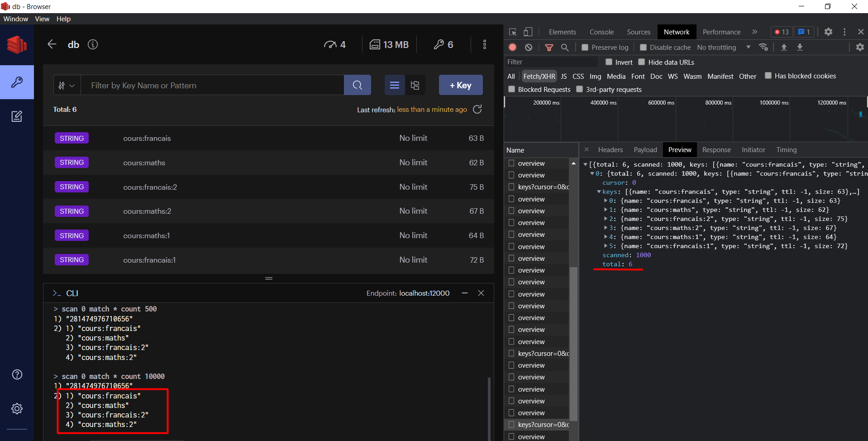Image resolution: width=868 pixels, height=441 pixels.
Task: Open the database info icon next to db
Action: point(93,44)
